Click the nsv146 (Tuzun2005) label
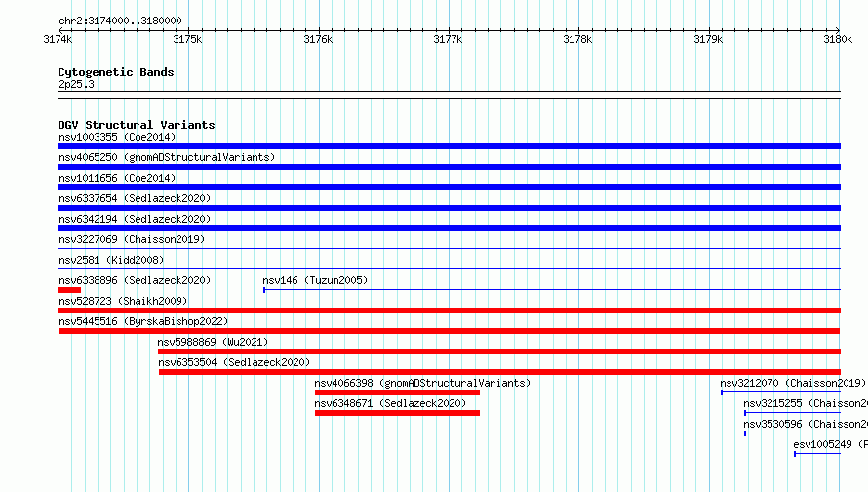 click(x=315, y=280)
